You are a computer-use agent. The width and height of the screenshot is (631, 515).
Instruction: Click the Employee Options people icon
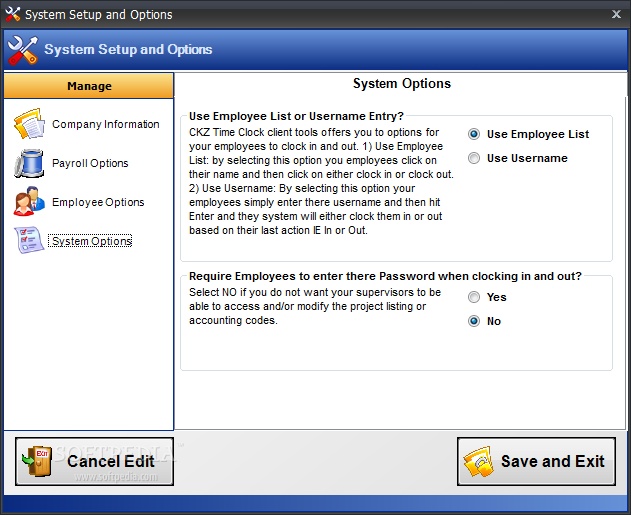tap(29, 201)
